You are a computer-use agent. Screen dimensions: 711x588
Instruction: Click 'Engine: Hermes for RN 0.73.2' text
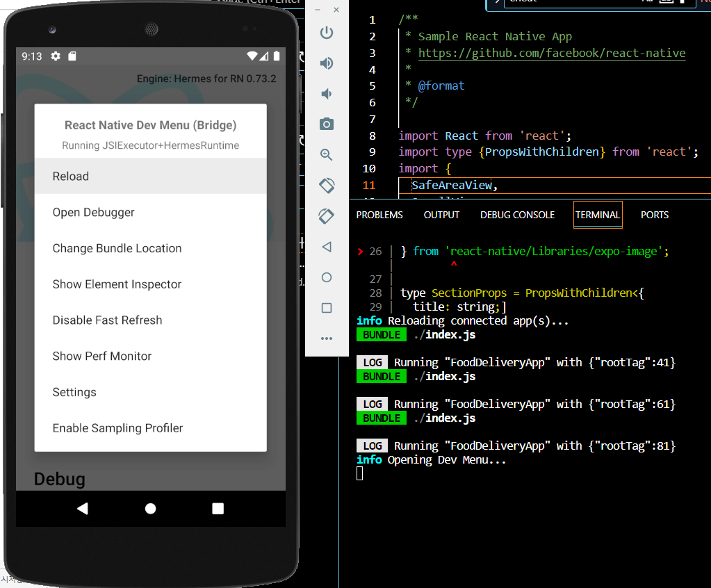(x=206, y=79)
